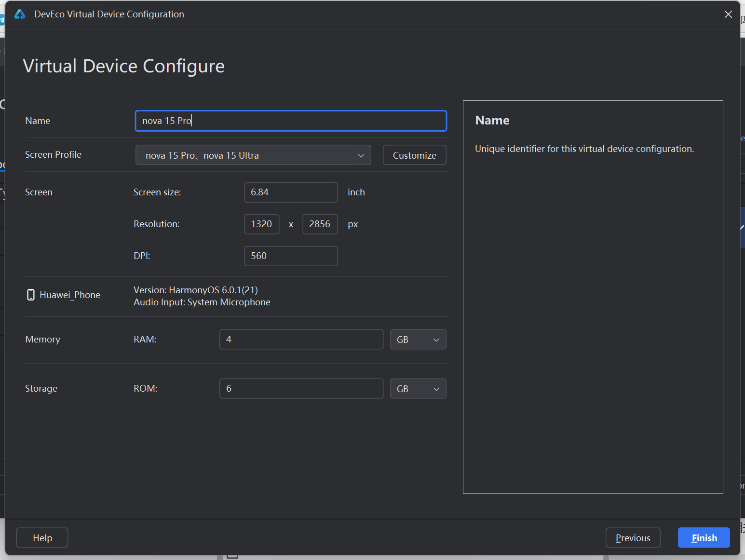Click the Audio Input: System Microphone text
The width and height of the screenshot is (745, 560).
pyautogui.click(x=202, y=302)
